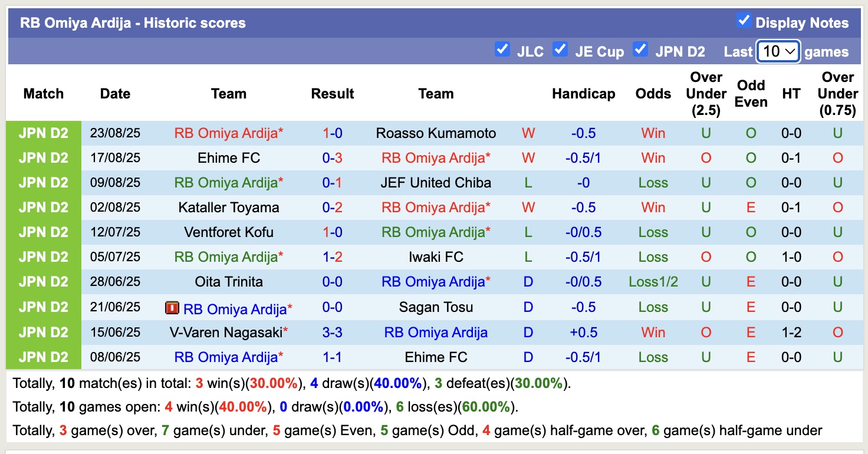Toggle the JE Cup checkbox off
868x454 pixels.
tap(560, 50)
